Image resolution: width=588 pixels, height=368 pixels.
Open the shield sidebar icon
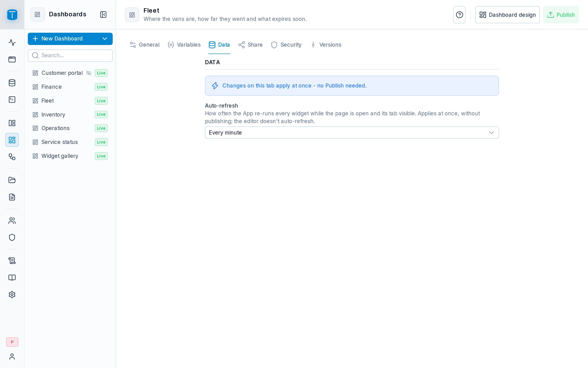(x=12, y=237)
